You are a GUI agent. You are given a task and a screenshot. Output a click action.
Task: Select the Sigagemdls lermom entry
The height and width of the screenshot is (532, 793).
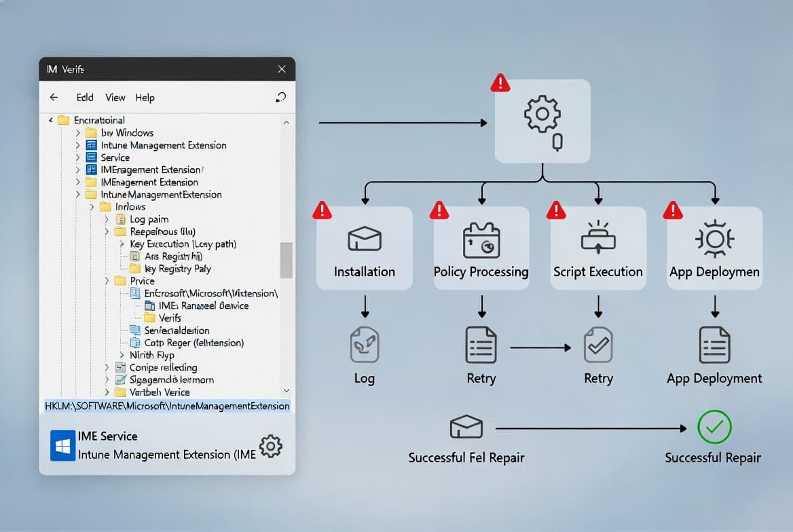(164, 380)
